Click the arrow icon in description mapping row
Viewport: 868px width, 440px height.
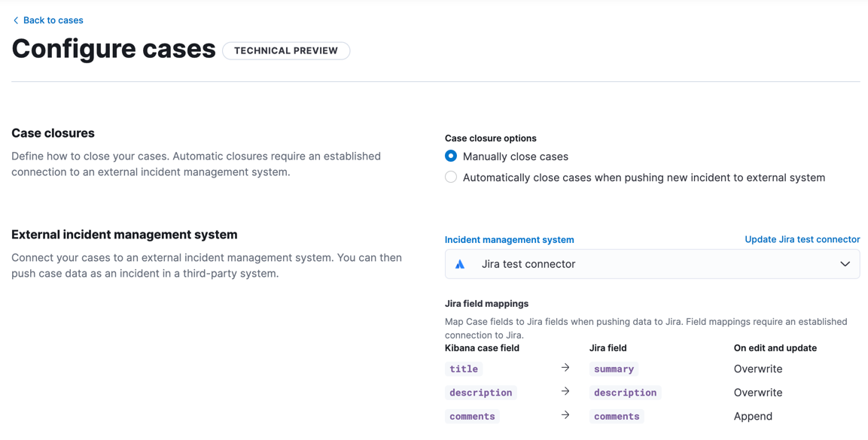click(565, 392)
